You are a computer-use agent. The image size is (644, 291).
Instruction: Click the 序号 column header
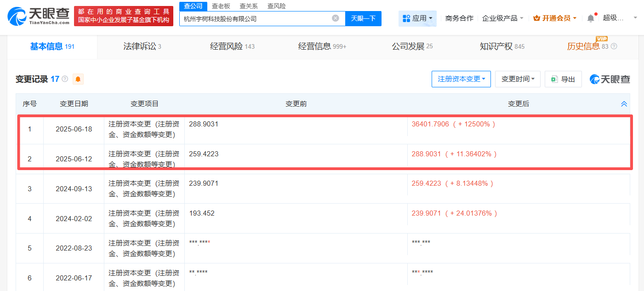point(30,104)
